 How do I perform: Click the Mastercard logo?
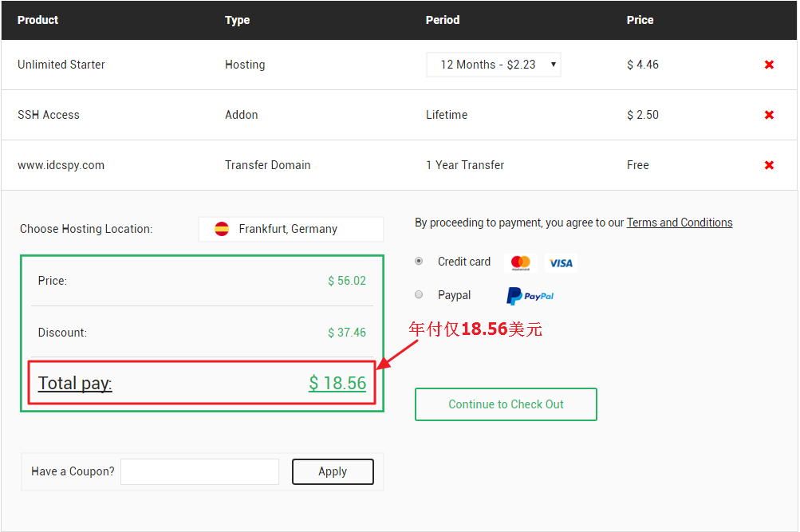coord(521,262)
